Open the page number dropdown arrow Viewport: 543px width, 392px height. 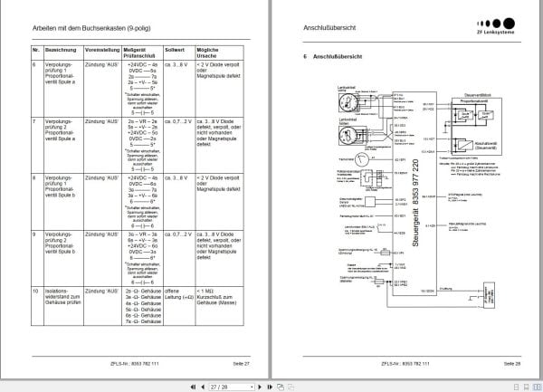pos(252,387)
